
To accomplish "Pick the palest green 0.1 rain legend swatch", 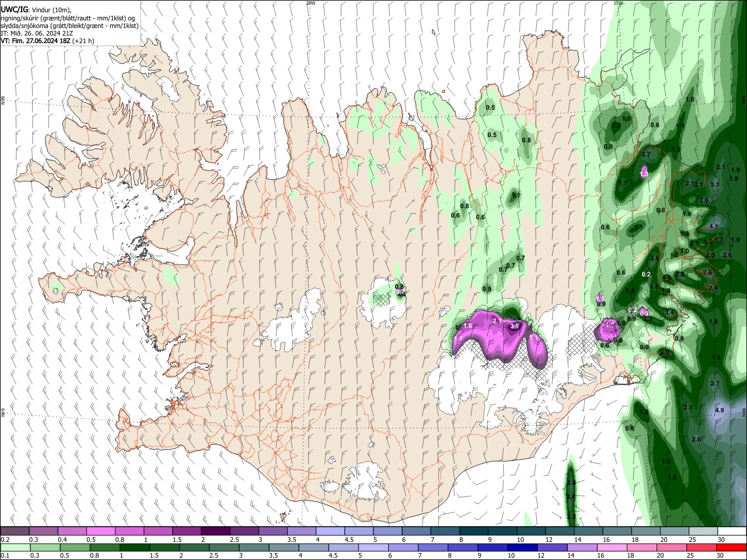I will pyautogui.click(x=15, y=547).
